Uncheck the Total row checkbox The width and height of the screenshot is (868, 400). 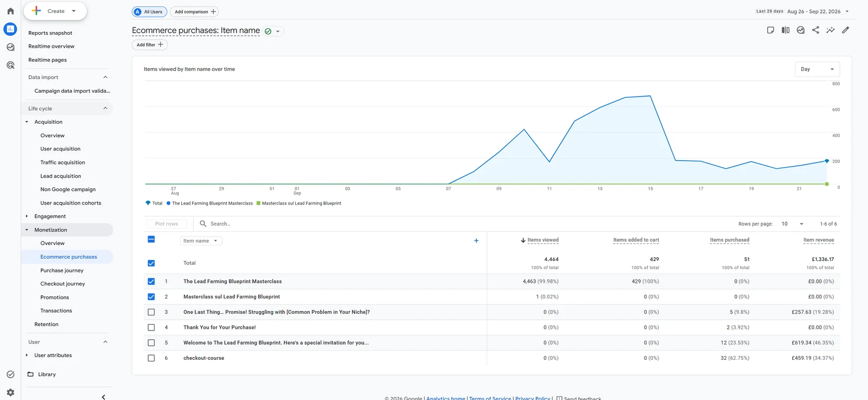point(151,263)
